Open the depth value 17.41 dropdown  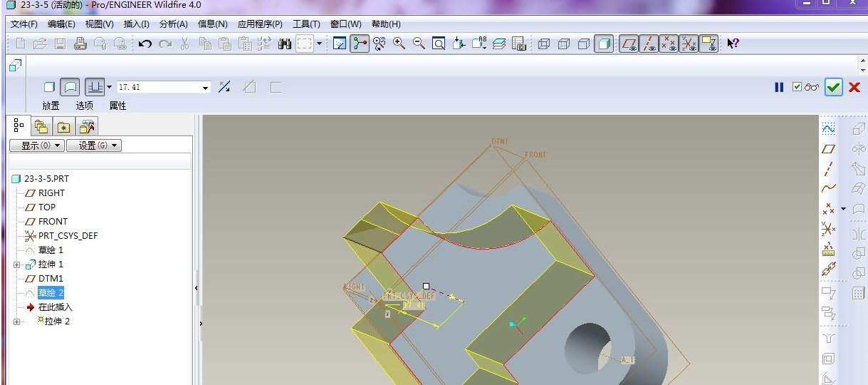(x=206, y=88)
